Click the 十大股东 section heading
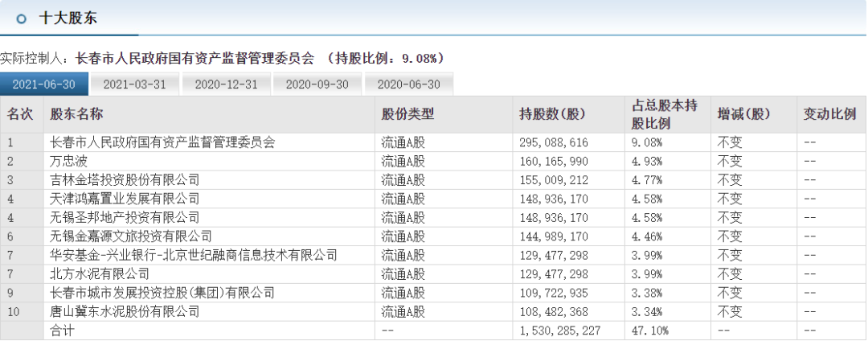Screen dimensions: 868x341 68,18
